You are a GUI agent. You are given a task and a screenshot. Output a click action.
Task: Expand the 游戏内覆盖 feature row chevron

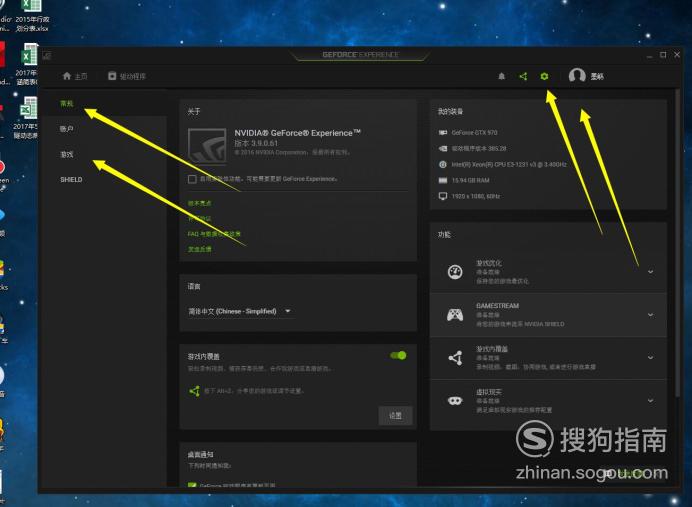pyautogui.click(x=651, y=358)
